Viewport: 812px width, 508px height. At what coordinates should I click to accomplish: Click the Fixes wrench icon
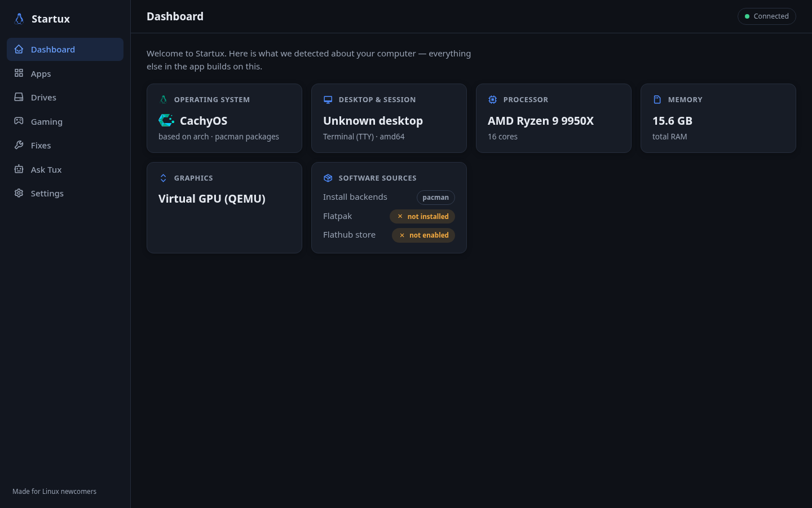[x=19, y=145]
